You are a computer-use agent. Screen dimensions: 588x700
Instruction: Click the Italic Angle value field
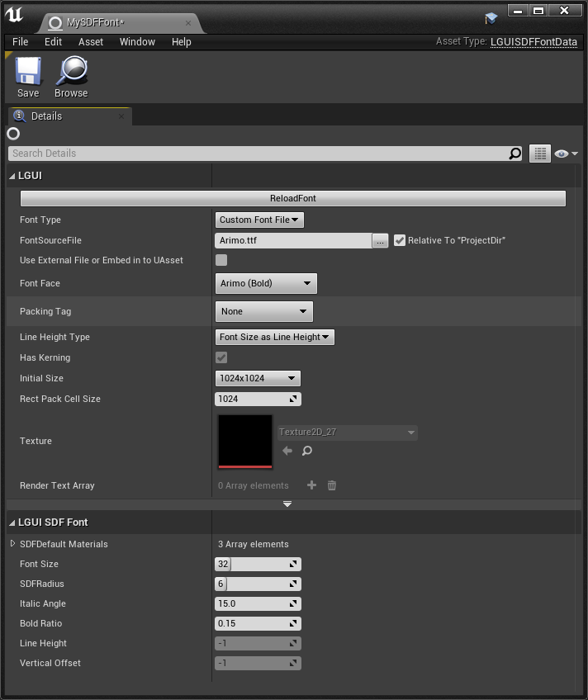click(x=258, y=603)
